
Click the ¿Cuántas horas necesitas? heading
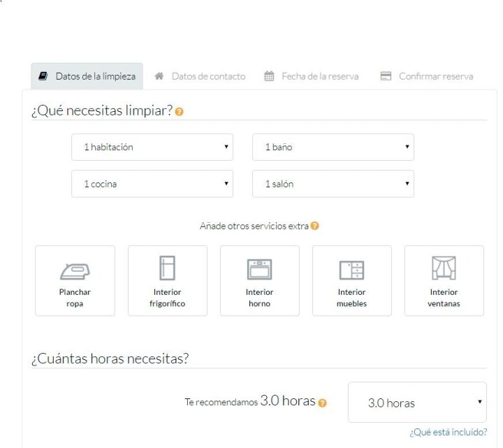tap(110, 359)
